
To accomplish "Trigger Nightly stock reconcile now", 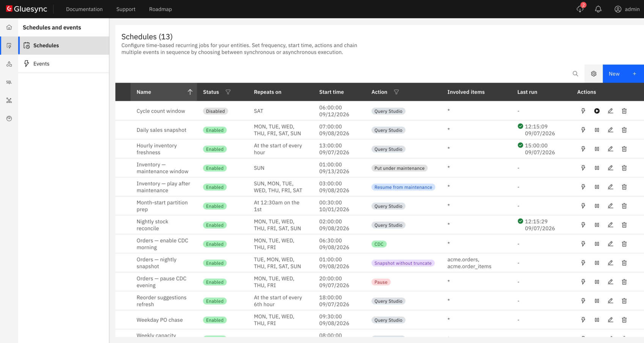I will click(x=583, y=225).
